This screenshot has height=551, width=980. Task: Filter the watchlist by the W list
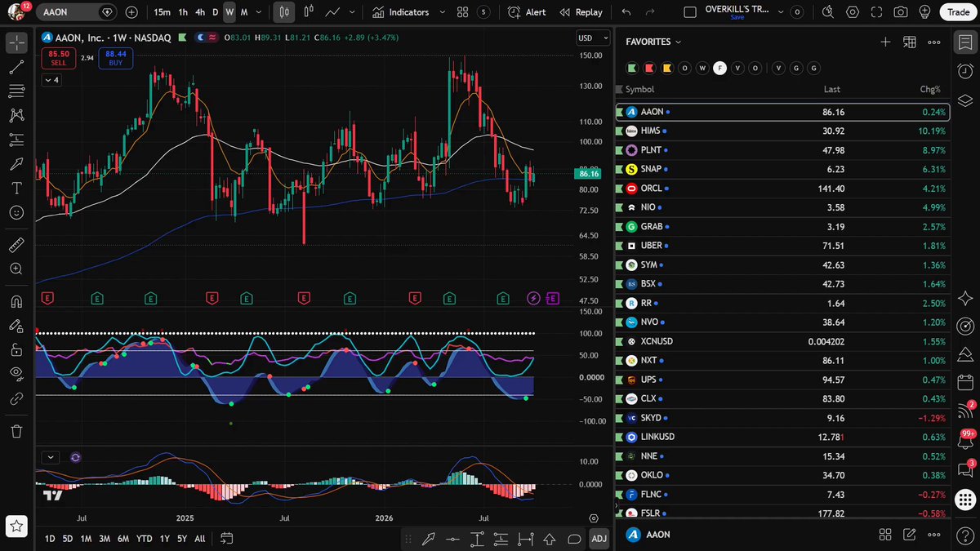click(x=702, y=68)
